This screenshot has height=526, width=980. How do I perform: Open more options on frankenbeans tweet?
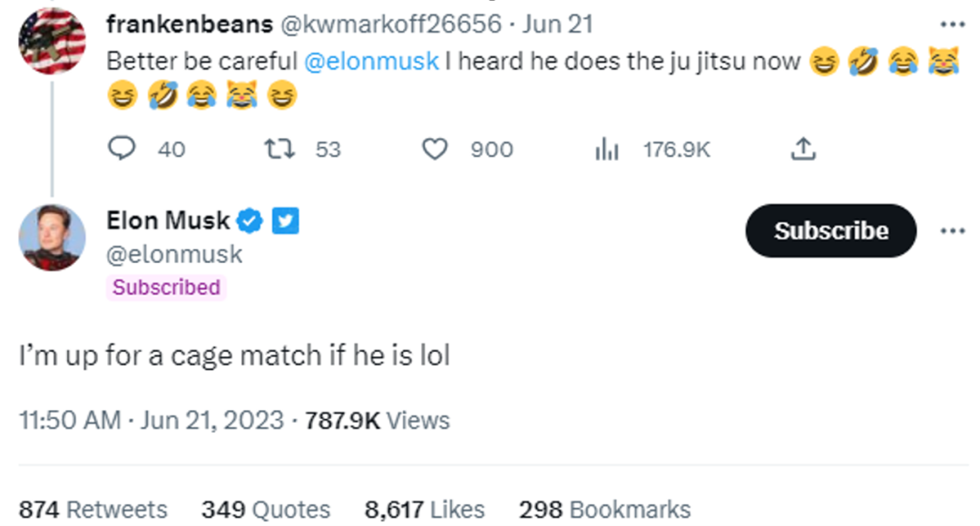point(953,24)
